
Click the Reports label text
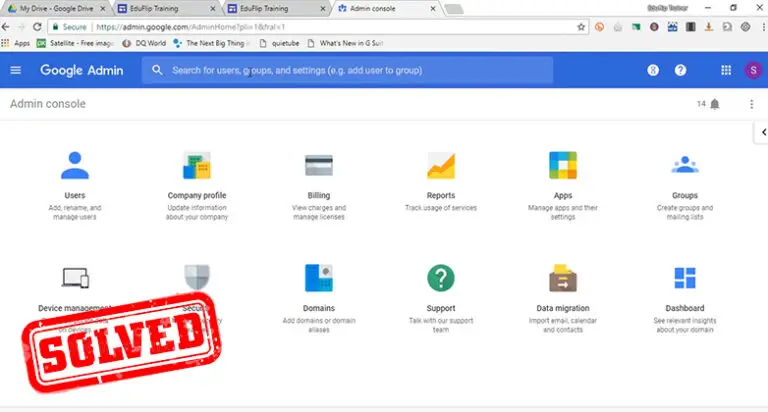(x=441, y=195)
